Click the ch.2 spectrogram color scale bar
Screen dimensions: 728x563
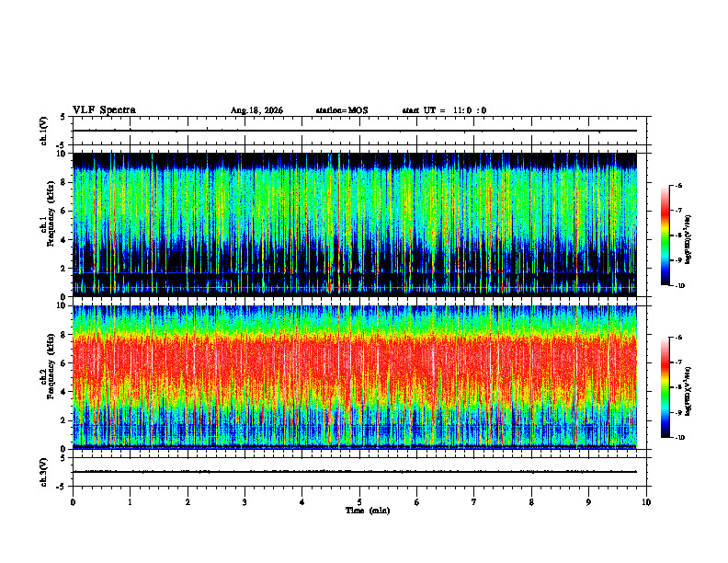tap(665, 387)
